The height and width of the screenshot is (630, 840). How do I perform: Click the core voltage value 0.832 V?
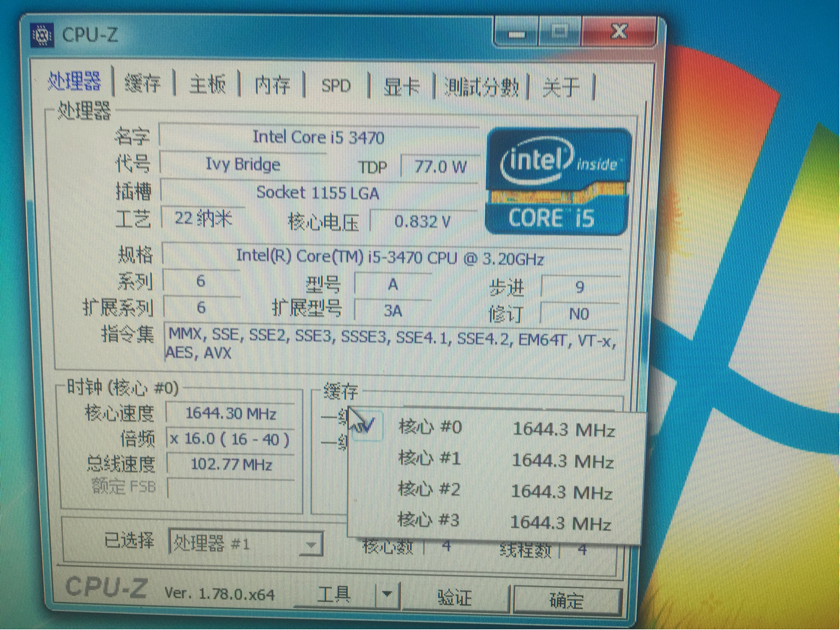[423, 222]
